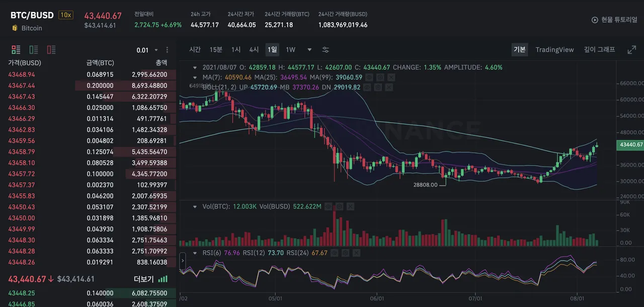Select the 1시 chart interval
The height and width of the screenshot is (307, 644).
(236, 50)
